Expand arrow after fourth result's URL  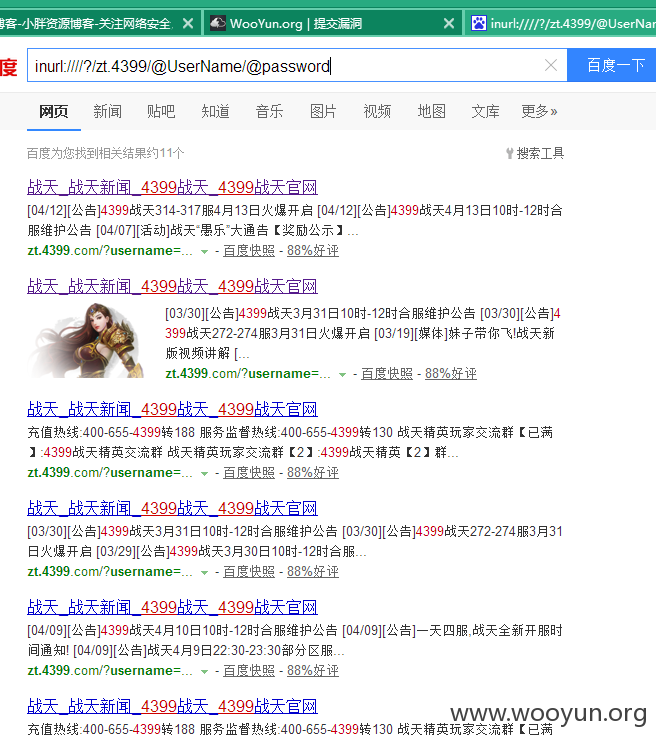(204, 573)
